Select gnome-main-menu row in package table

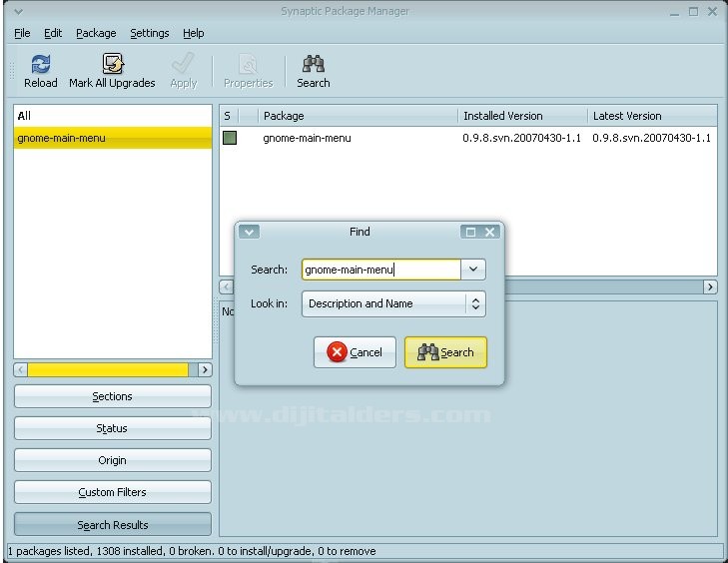coord(468,138)
